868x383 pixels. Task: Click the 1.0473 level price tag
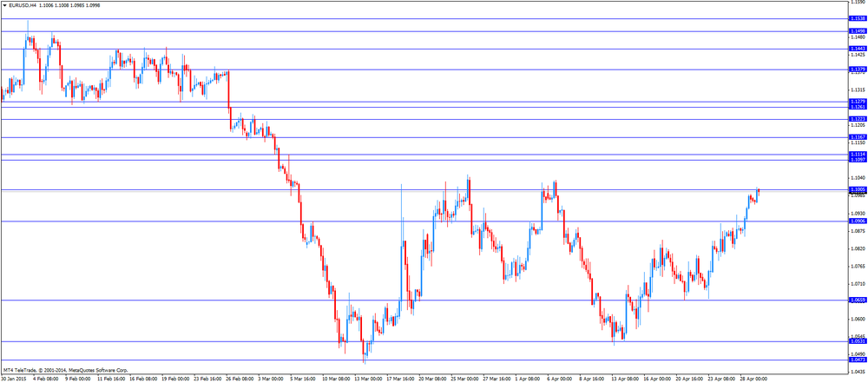tap(857, 360)
